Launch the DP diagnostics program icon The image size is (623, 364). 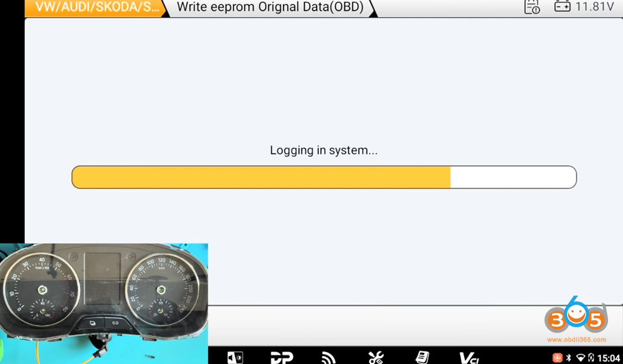282,358
